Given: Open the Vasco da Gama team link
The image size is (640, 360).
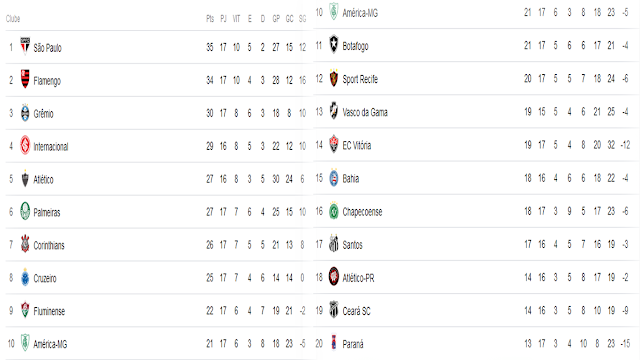Looking at the screenshot, I should [x=365, y=112].
